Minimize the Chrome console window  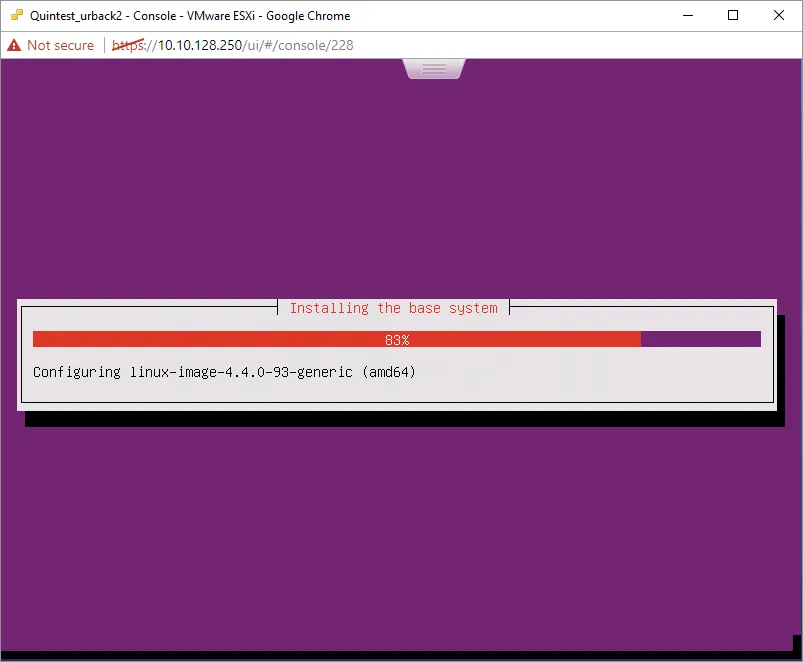tap(688, 15)
